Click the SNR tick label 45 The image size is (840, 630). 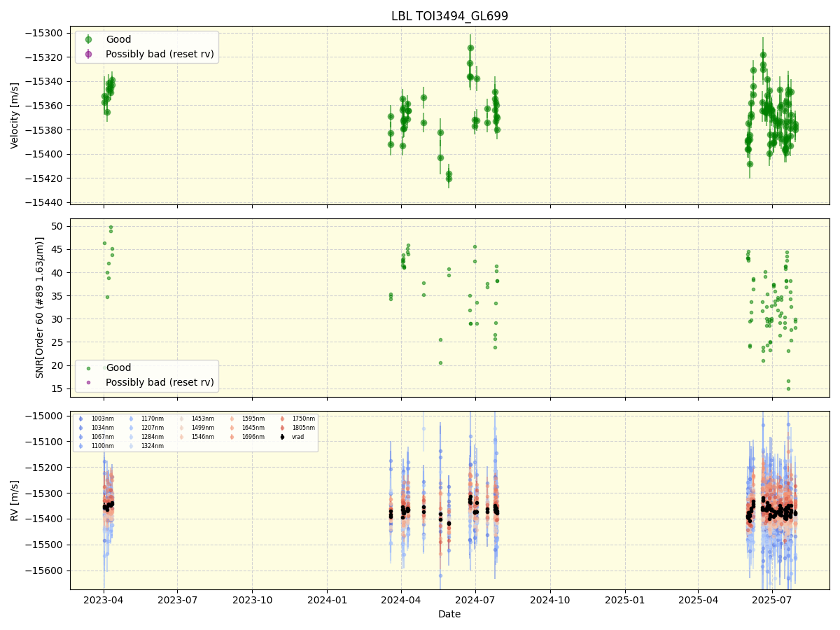[59, 249]
